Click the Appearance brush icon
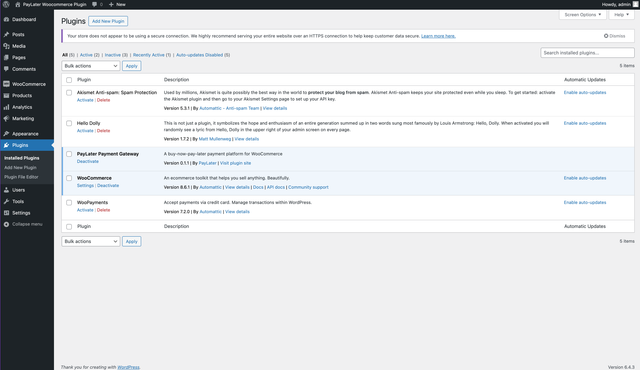The image size is (640, 370). [6, 134]
